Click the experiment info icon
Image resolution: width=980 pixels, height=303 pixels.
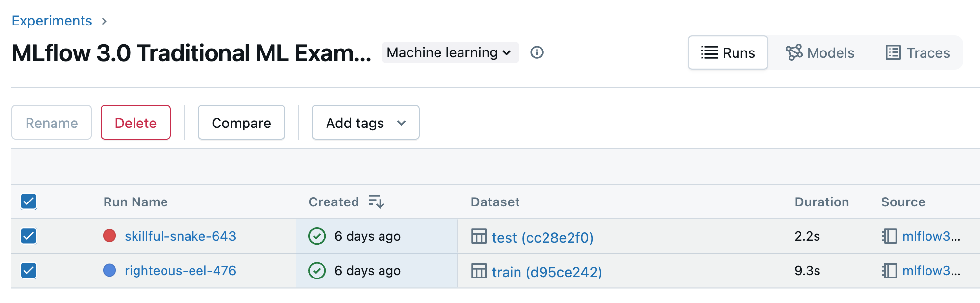[x=537, y=52]
